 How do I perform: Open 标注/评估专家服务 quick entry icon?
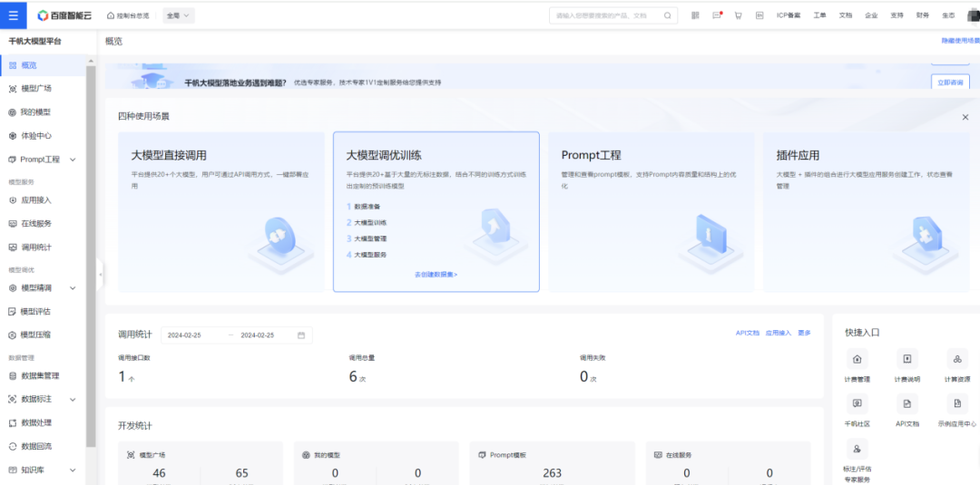click(857, 448)
